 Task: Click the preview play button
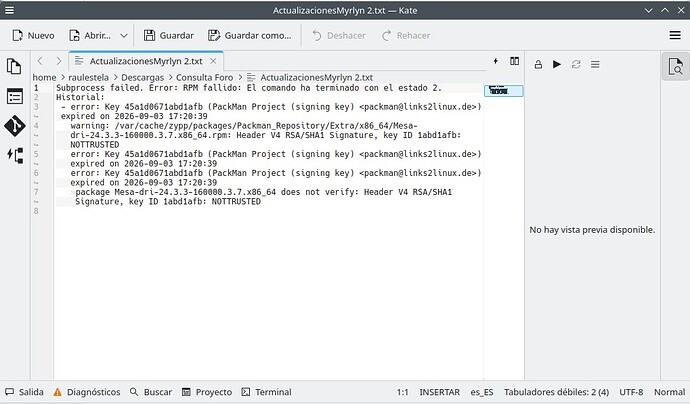click(557, 64)
